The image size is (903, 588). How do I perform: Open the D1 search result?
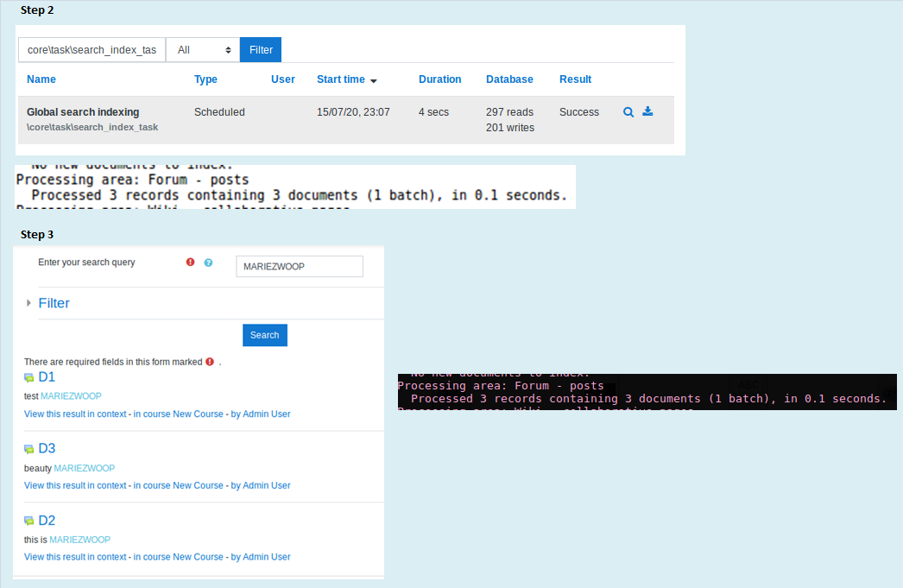47,377
